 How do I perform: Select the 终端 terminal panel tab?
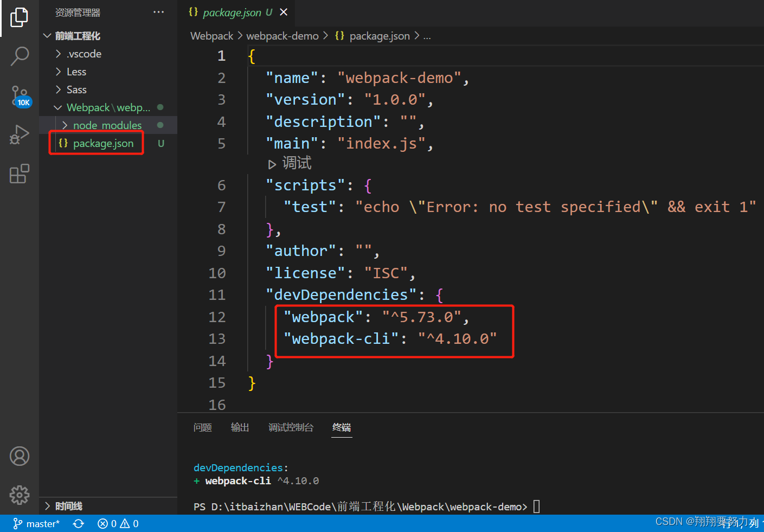coord(342,427)
